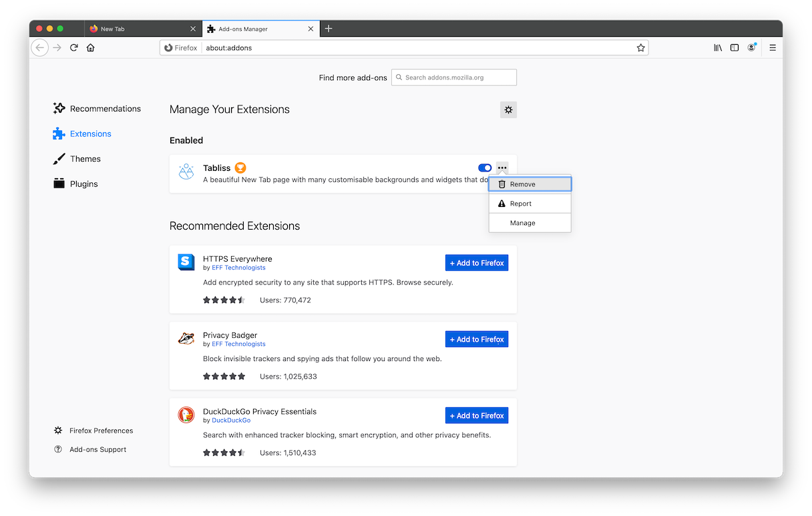The image size is (812, 516).
Task: Click the DuckDuckGo Privacy Essentials title
Action: [260, 411]
